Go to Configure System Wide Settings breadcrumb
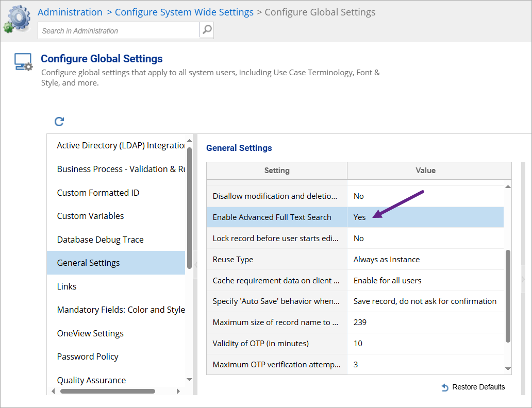The width and height of the screenshot is (532, 408). [x=184, y=12]
